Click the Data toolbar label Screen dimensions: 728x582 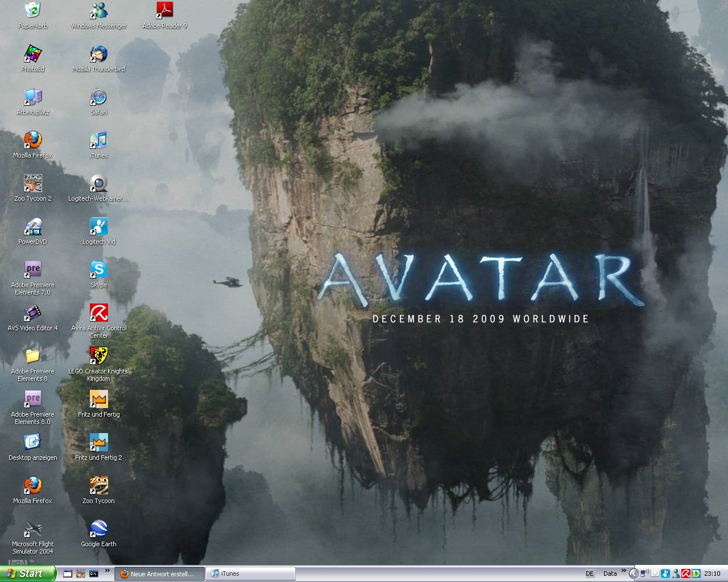pos(610,573)
